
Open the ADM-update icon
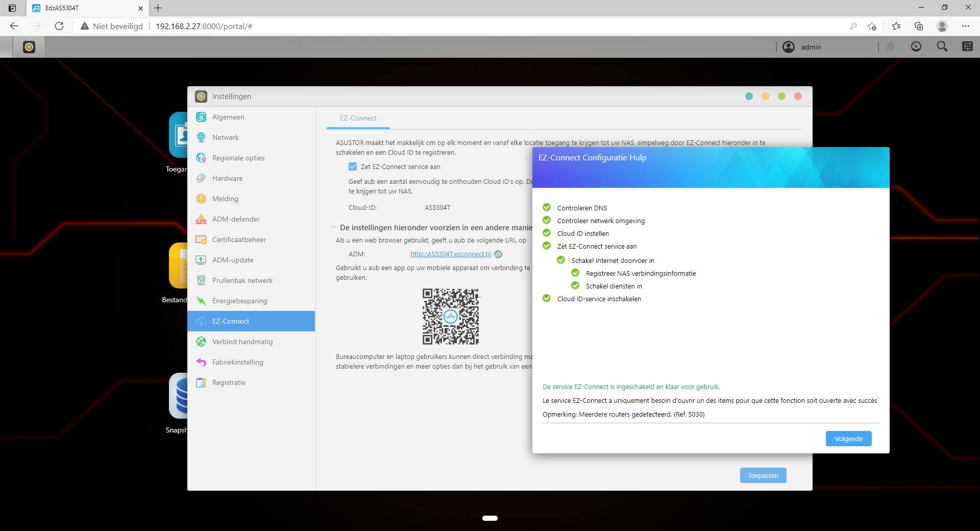point(201,260)
